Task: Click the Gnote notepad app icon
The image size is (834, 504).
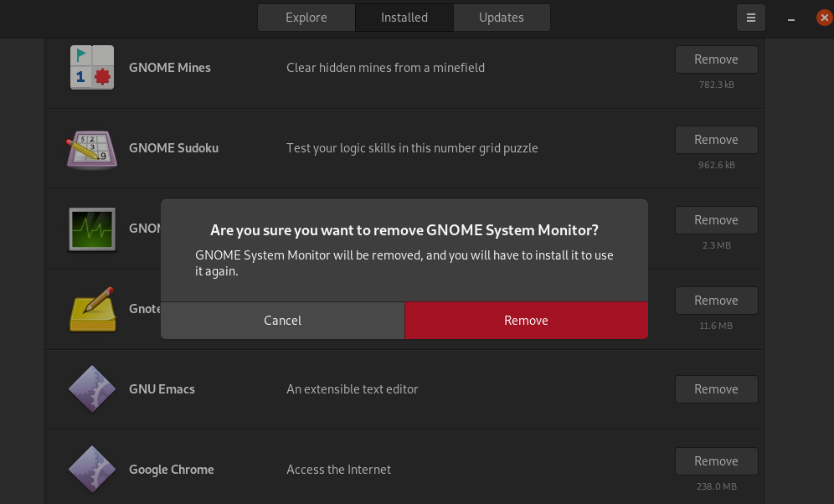Action: [x=93, y=309]
